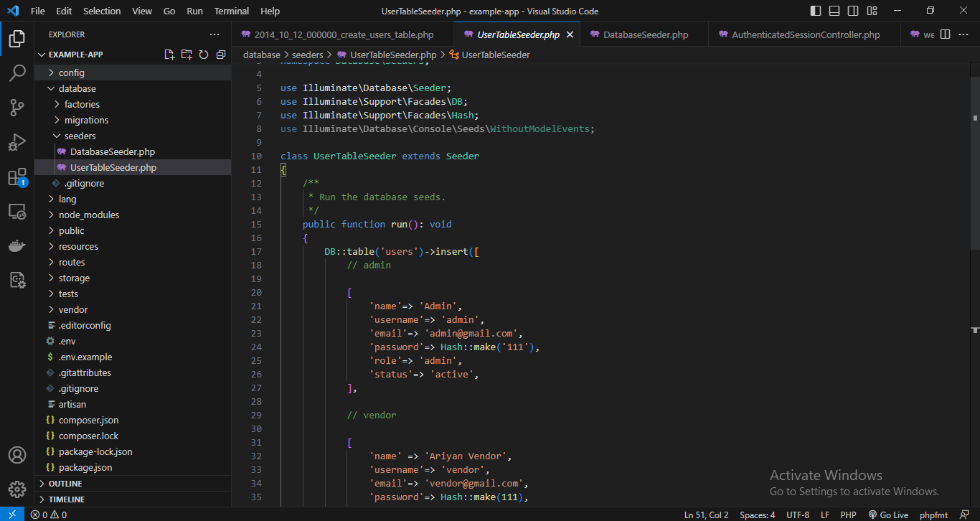
Task: Click PHP language mode in status bar
Action: (x=848, y=515)
